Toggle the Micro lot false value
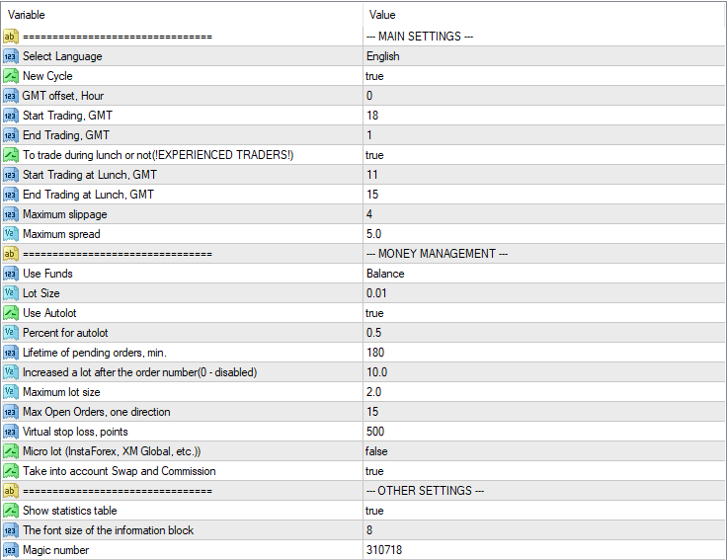 (x=377, y=451)
